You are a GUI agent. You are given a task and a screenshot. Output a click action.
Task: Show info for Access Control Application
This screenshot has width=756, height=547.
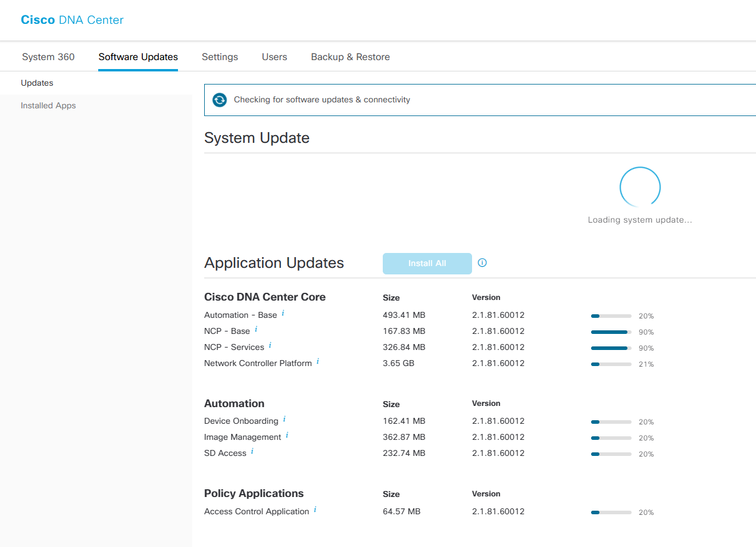click(315, 510)
